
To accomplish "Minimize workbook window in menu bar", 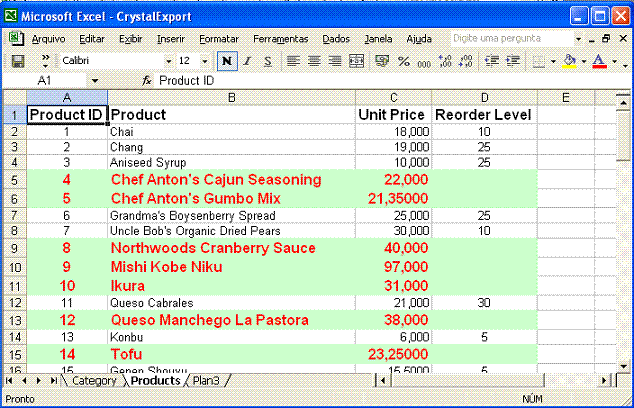I will tap(592, 39).
